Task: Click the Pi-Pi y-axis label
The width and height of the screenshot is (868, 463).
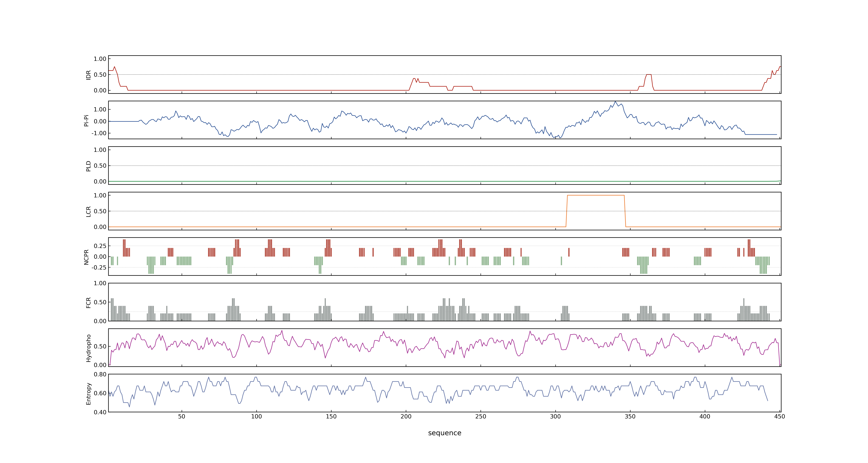Action: point(86,120)
